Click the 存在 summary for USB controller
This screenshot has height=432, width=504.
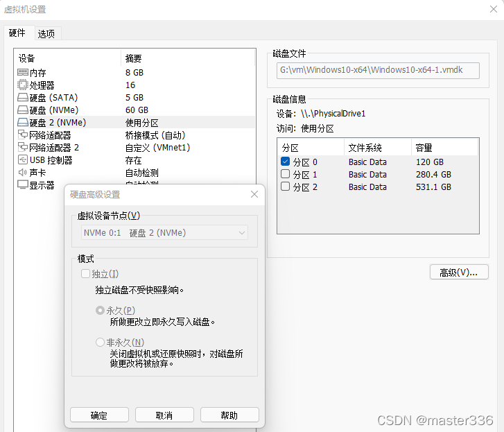click(133, 160)
